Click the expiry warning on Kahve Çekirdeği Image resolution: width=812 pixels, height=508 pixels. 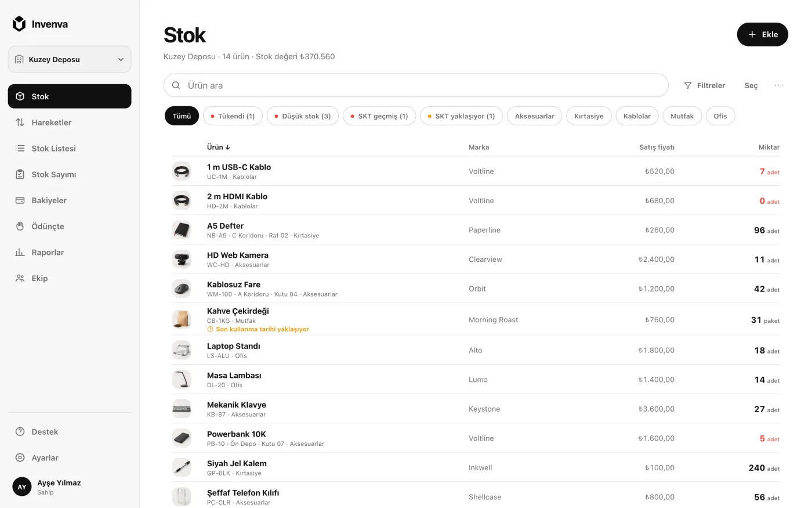coord(258,329)
